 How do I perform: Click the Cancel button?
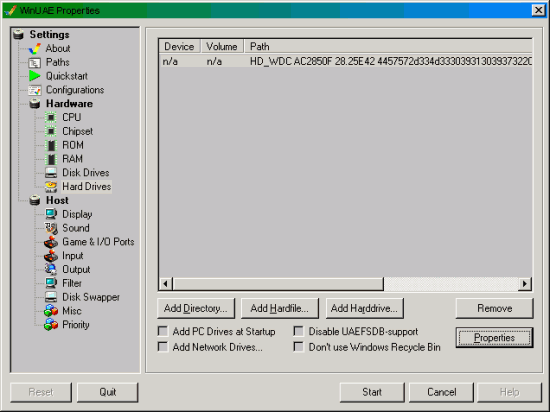(x=441, y=392)
